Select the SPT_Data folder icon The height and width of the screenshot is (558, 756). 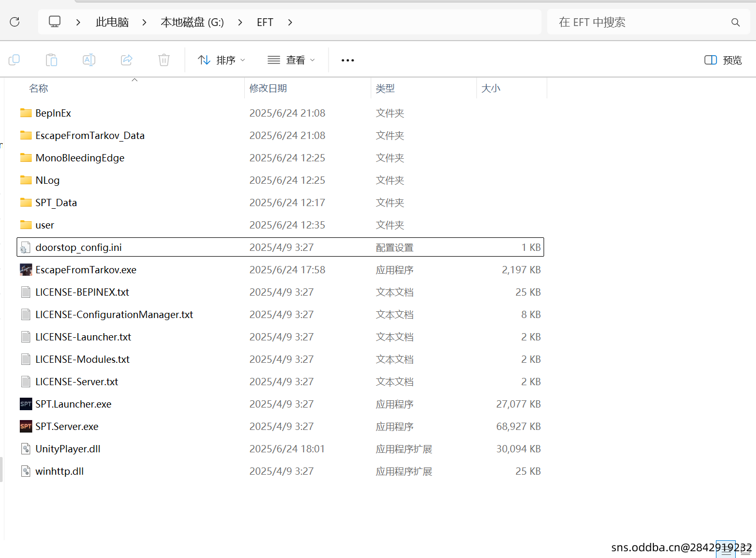click(26, 202)
